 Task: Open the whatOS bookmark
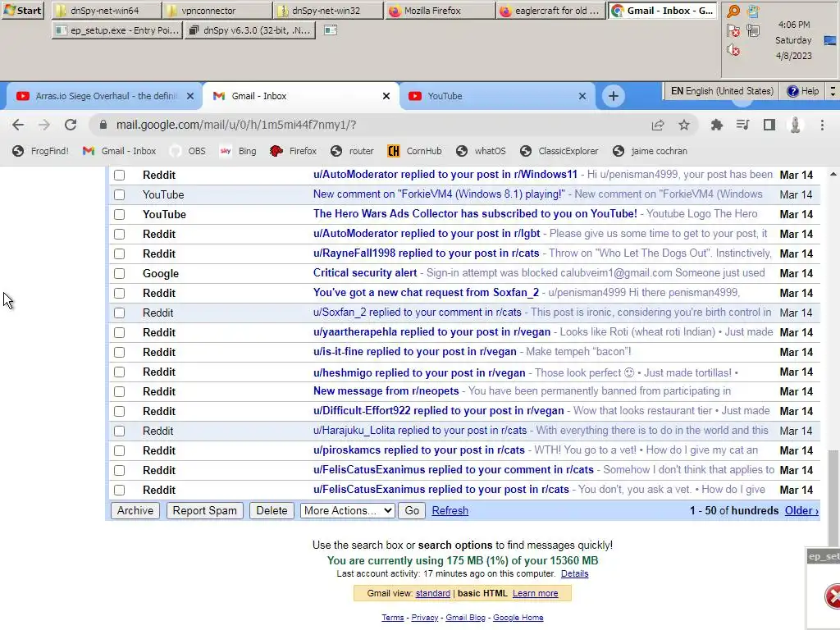(x=481, y=151)
